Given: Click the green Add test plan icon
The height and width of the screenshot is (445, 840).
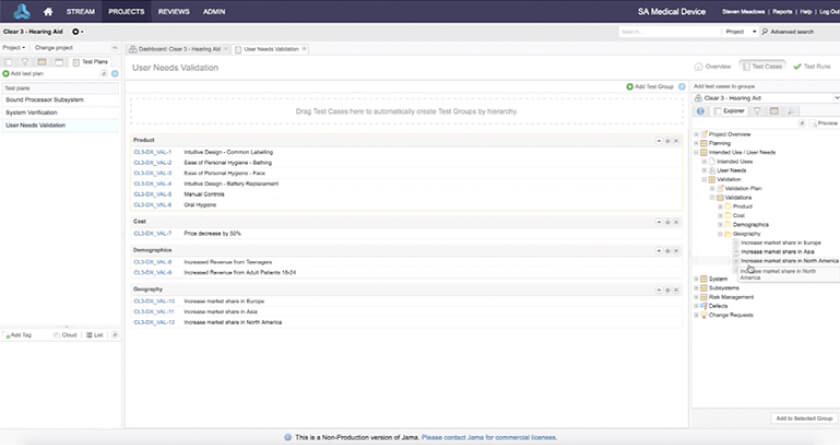Looking at the screenshot, I should pos(5,74).
